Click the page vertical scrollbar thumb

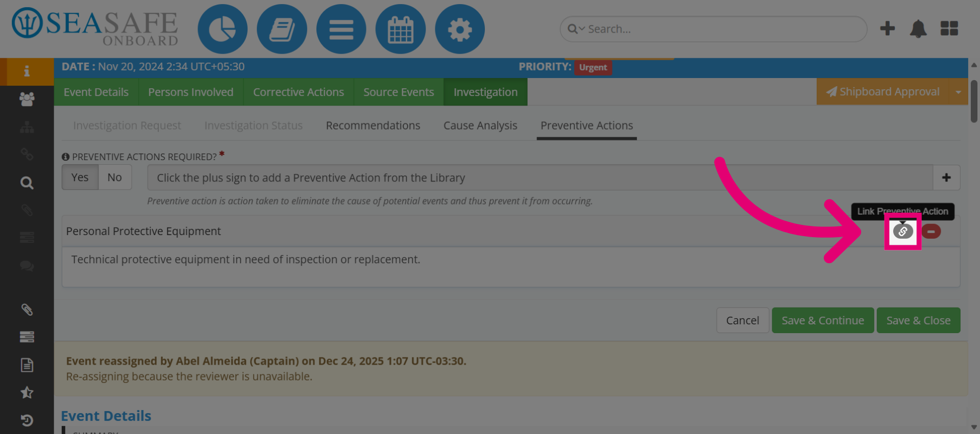[974, 101]
